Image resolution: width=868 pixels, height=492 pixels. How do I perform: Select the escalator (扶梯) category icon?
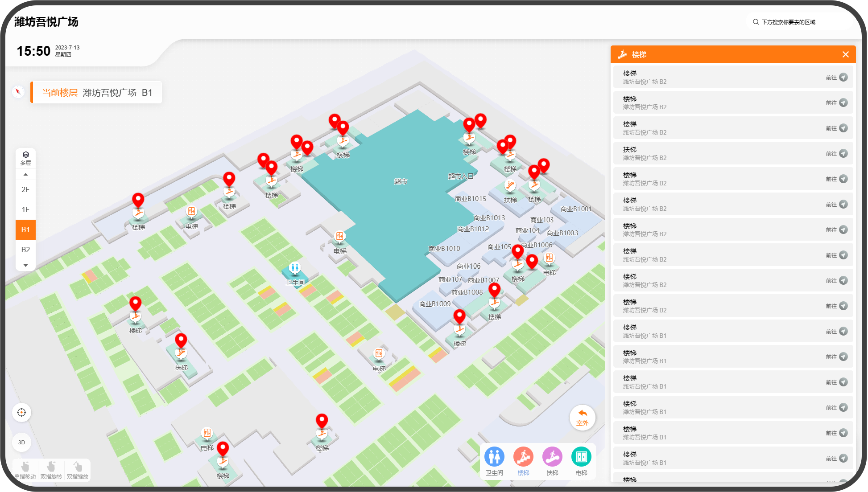click(552, 457)
